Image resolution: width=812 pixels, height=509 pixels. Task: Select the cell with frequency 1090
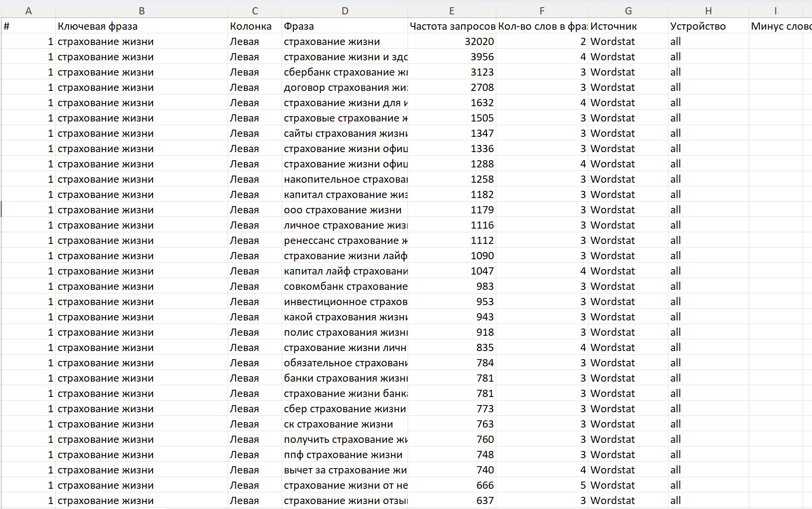pos(452,256)
